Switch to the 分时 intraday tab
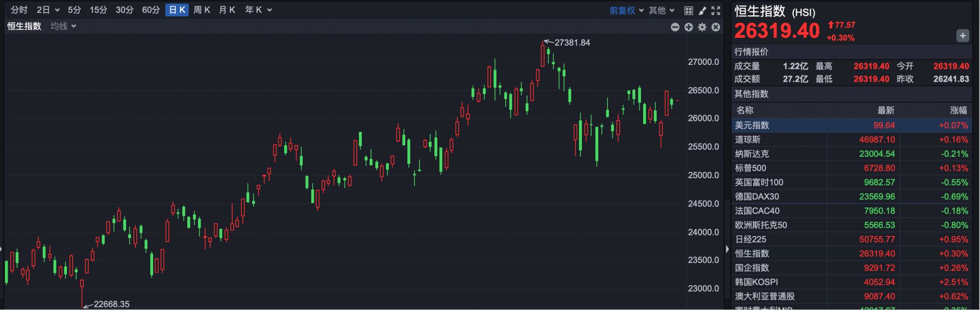The image size is (980, 310). click(19, 10)
